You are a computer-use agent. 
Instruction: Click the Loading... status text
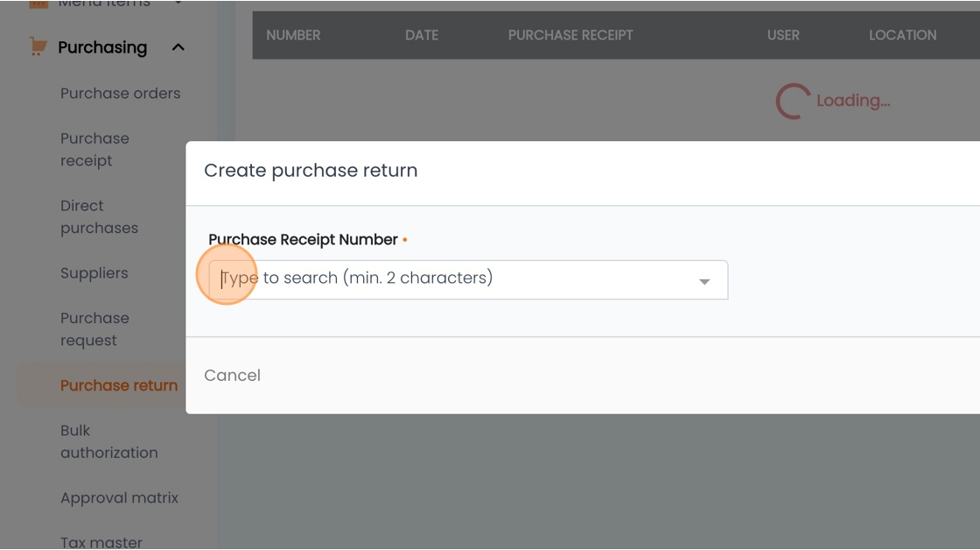click(853, 101)
